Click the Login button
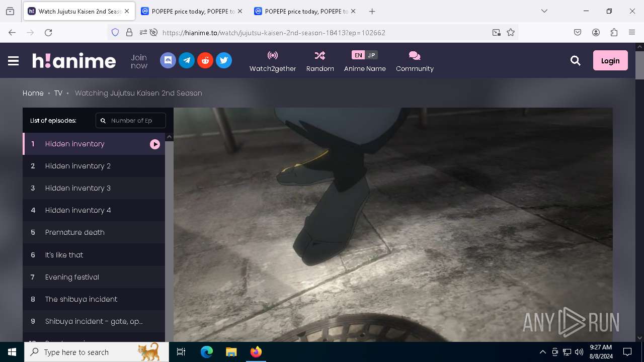The image size is (644, 362). tap(610, 60)
